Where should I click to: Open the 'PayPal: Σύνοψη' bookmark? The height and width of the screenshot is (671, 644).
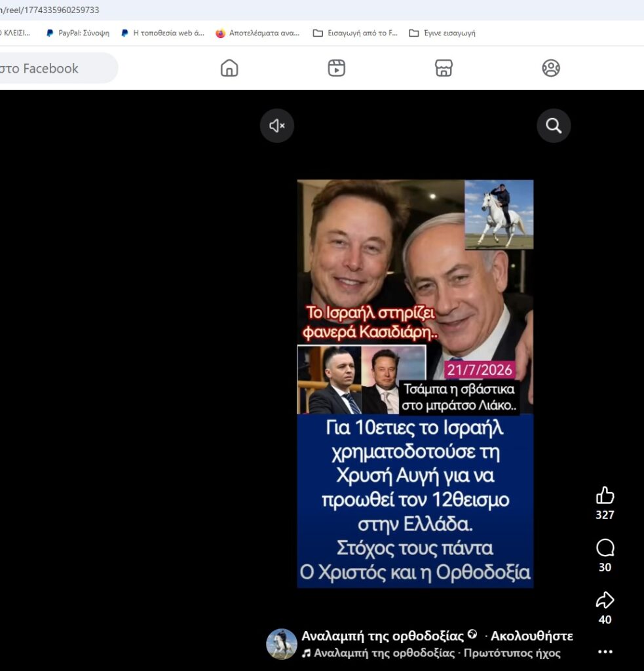[78, 33]
